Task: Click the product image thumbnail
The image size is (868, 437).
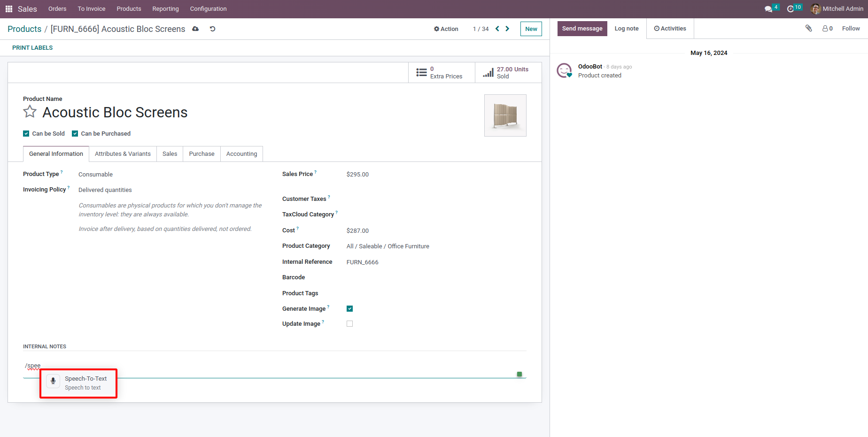Action: click(505, 115)
